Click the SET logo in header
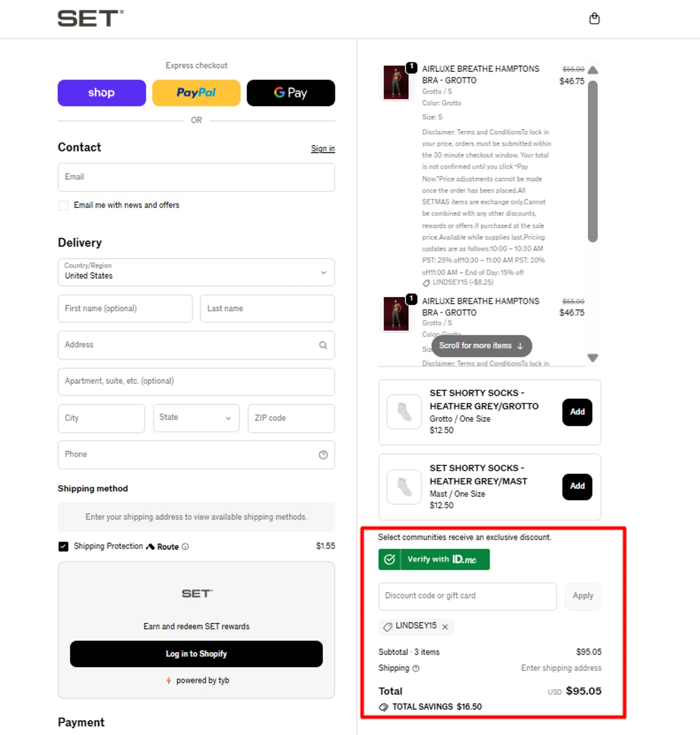This screenshot has width=700, height=735. pos(91,19)
